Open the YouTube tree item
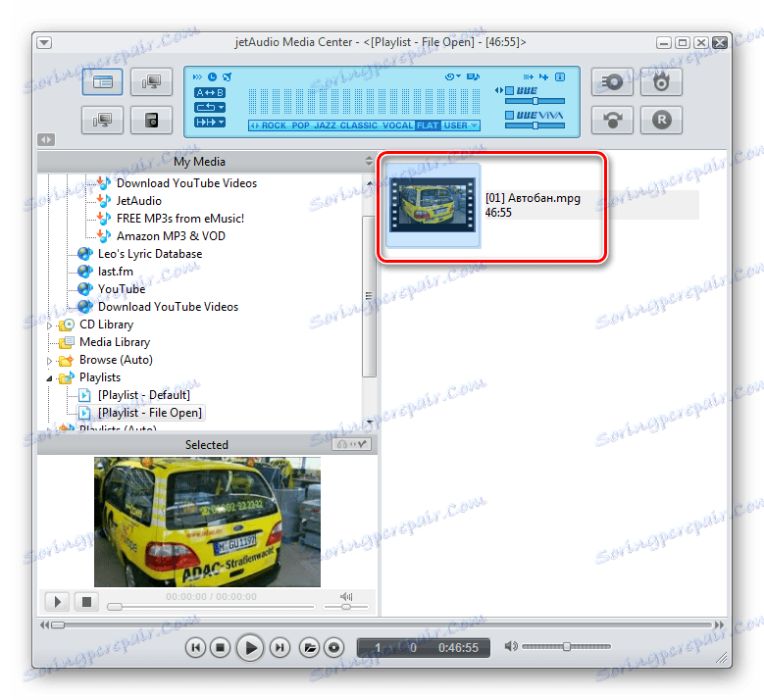 (122, 289)
